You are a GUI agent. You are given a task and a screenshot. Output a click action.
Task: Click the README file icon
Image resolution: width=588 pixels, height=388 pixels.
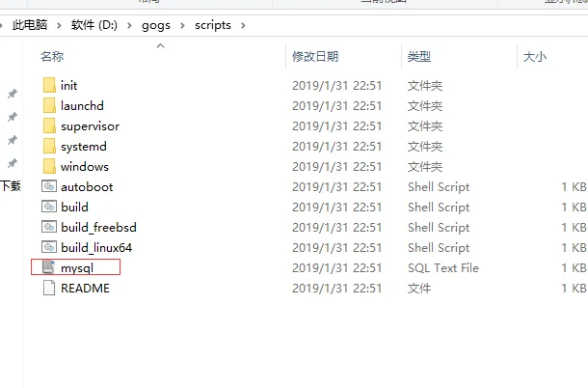pos(49,288)
